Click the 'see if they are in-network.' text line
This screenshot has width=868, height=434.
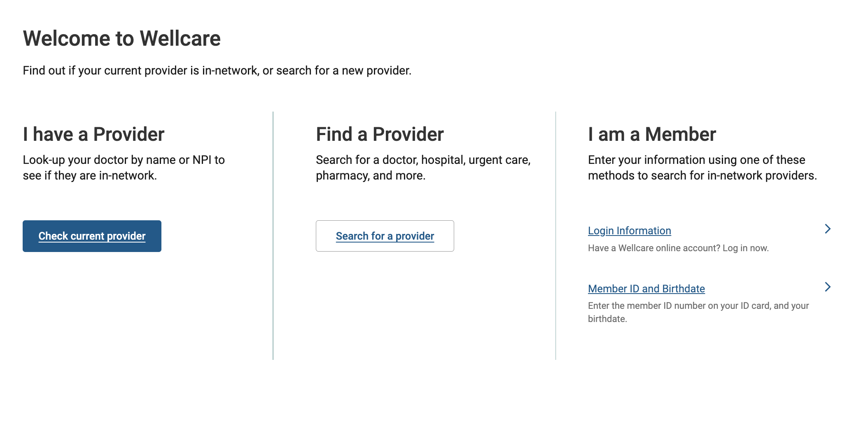[90, 175]
